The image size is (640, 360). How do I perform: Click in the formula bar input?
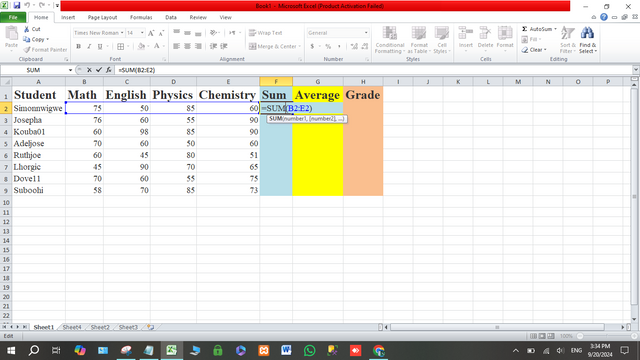[x=373, y=70]
